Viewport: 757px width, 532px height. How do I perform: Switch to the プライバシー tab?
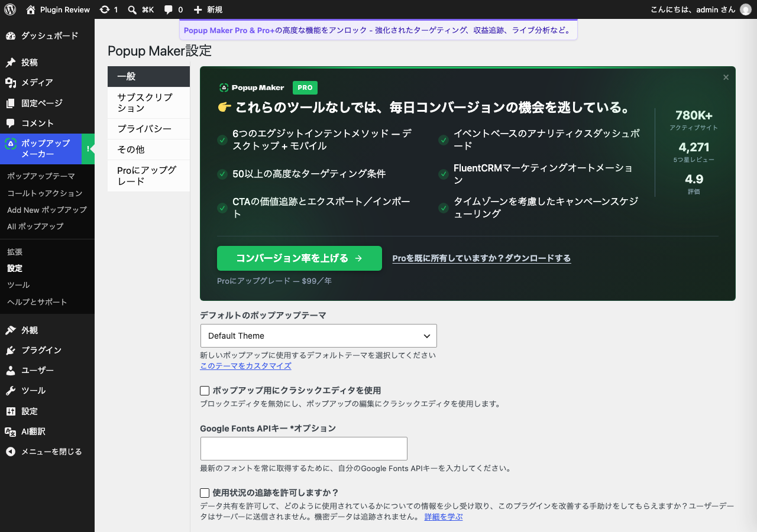pos(148,129)
